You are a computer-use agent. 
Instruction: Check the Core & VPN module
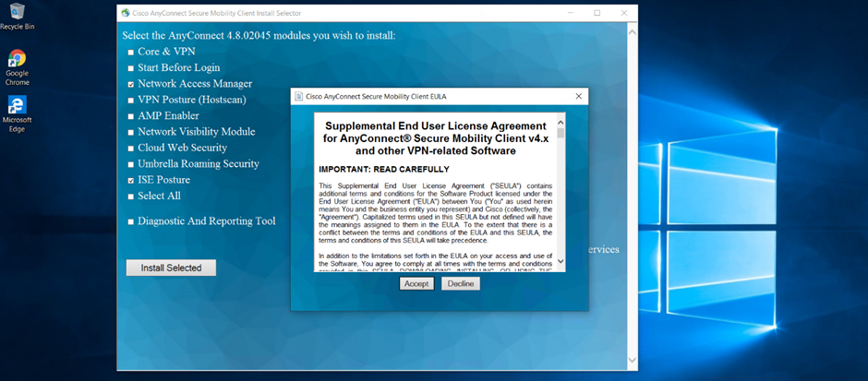click(131, 52)
